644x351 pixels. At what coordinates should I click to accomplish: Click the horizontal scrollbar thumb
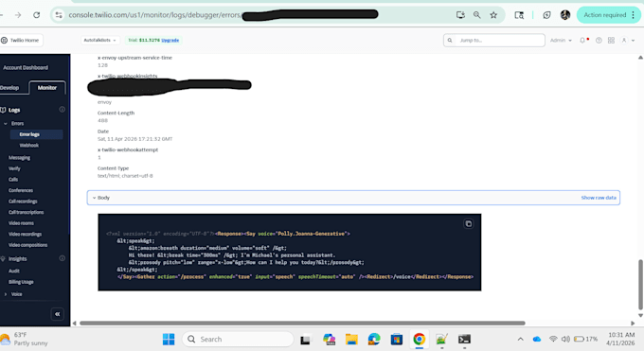[302, 323]
